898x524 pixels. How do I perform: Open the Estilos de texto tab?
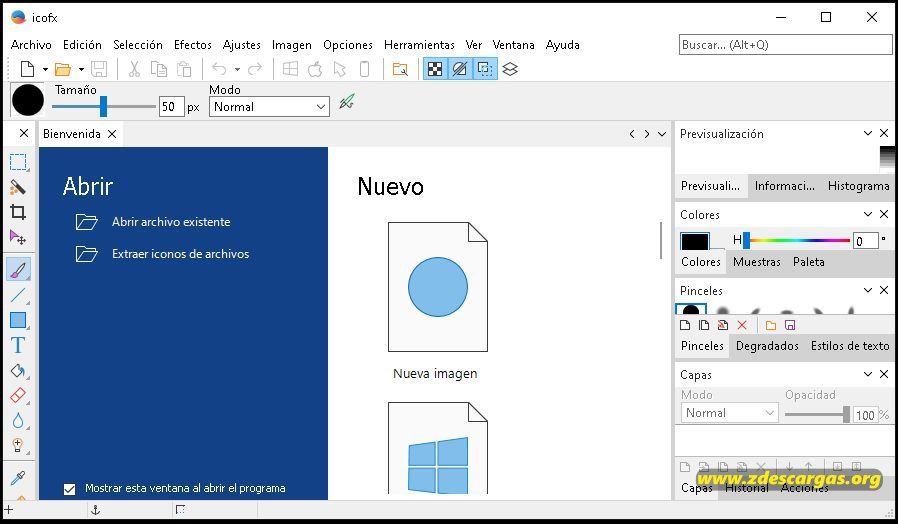pos(850,346)
